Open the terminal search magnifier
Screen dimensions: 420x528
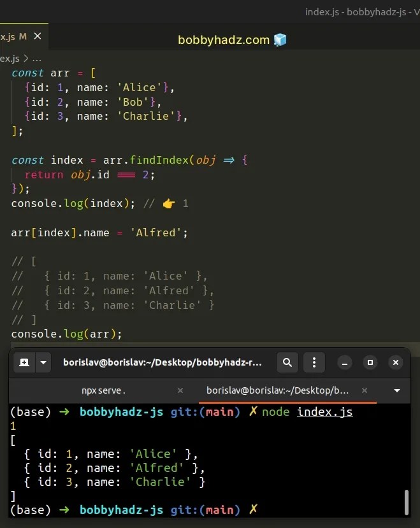tap(287, 362)
